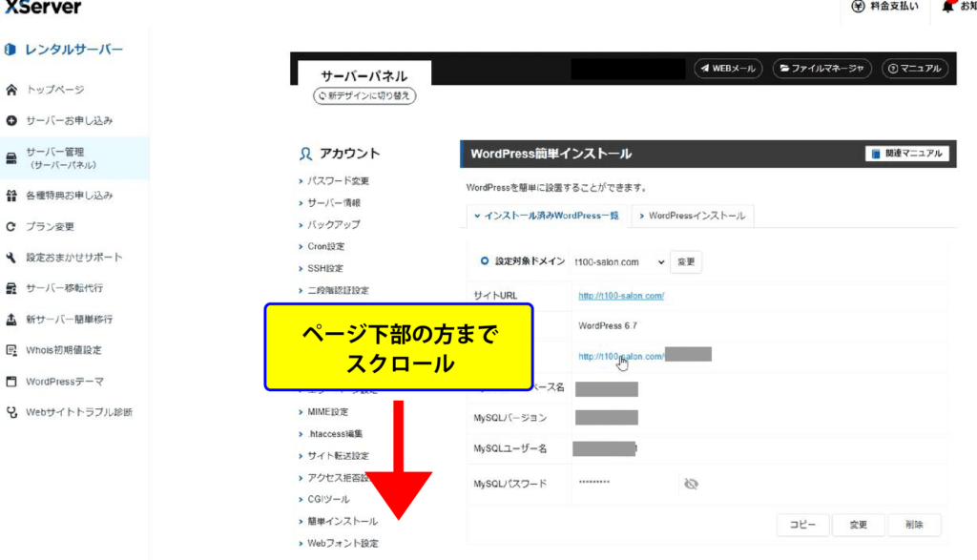Click the 料金支払い yen icon

click(x=858, y=7)
